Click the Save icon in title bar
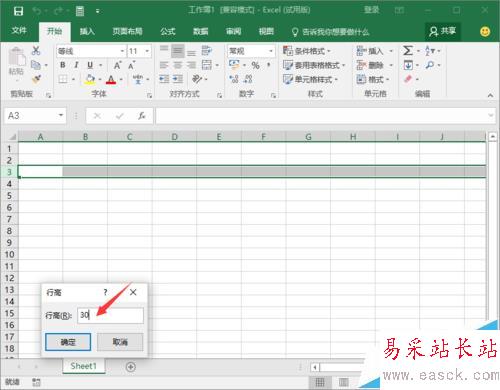 (18, 11)
